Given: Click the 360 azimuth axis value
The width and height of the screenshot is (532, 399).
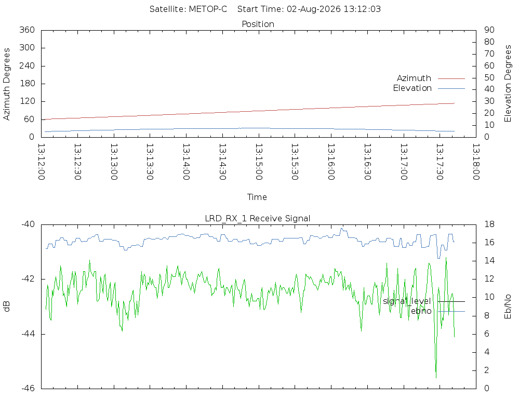Looking at the screenshot, I should click(x=27, y=30).
